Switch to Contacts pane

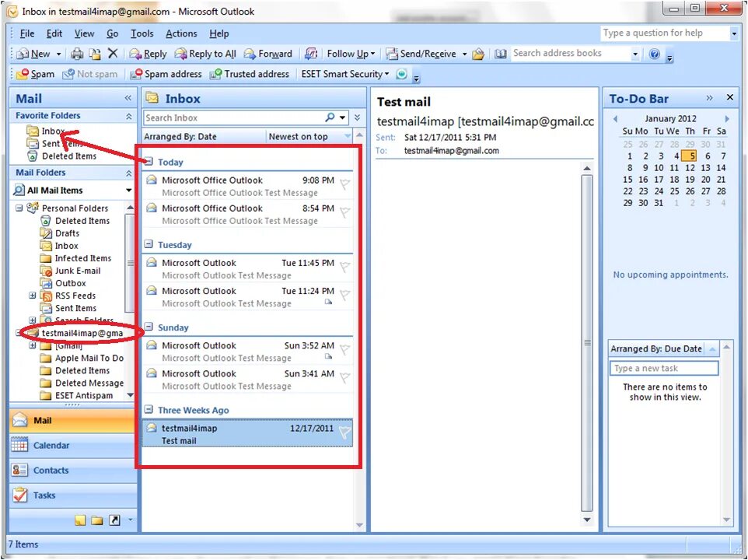point(72,471)
